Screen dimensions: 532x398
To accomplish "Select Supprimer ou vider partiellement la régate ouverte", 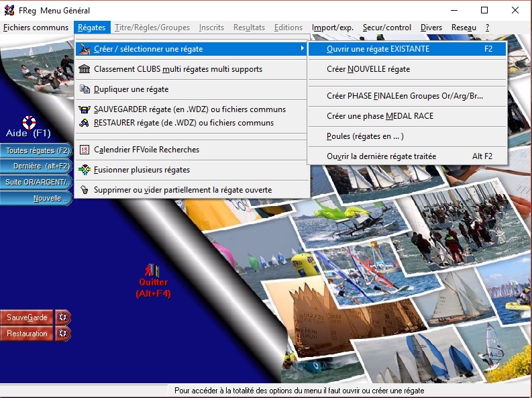I will pos(191,190).
